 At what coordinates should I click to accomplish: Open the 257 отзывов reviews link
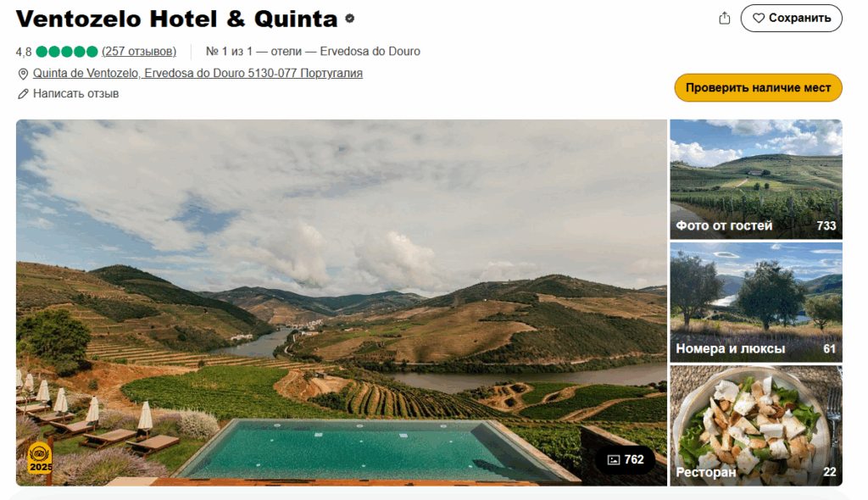point(139,52)
